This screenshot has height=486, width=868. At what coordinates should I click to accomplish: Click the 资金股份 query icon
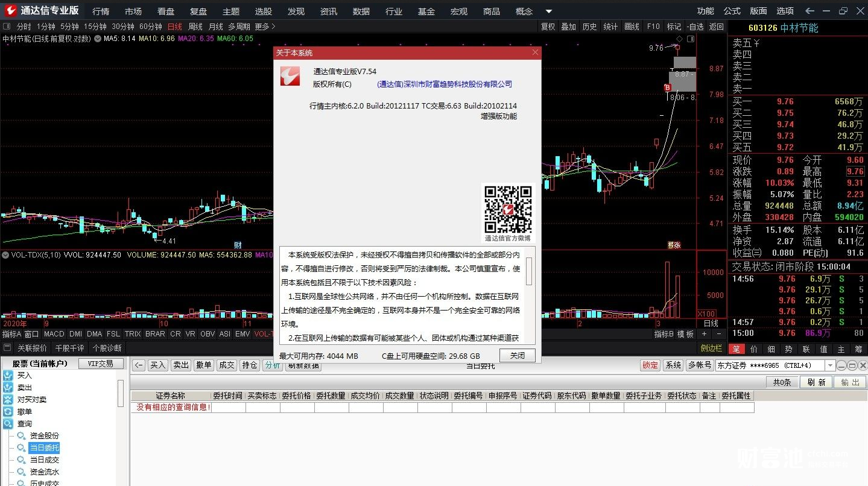coord(22,436)
